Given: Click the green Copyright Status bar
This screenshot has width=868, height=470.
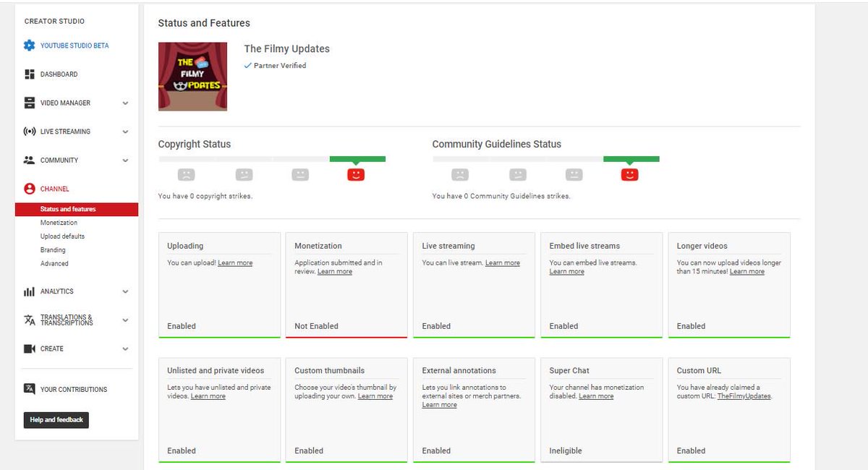Looking at the screenshot, I should (357, 159).
